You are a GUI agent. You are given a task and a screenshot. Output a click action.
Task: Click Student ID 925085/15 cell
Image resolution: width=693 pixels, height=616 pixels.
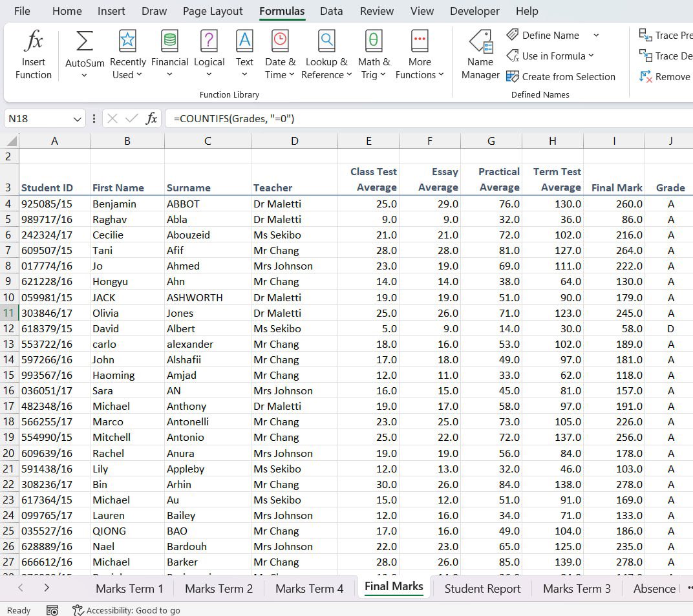[x=54, y=204]
